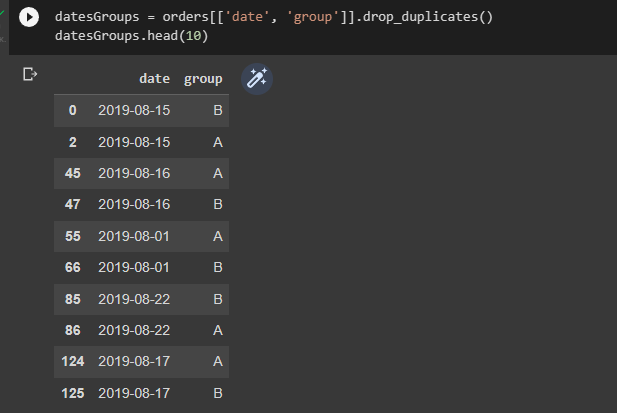This screenshot has width=617, height=413.
Task: Click the 2019-08-22 date in row 86
Action: [134, 330]
